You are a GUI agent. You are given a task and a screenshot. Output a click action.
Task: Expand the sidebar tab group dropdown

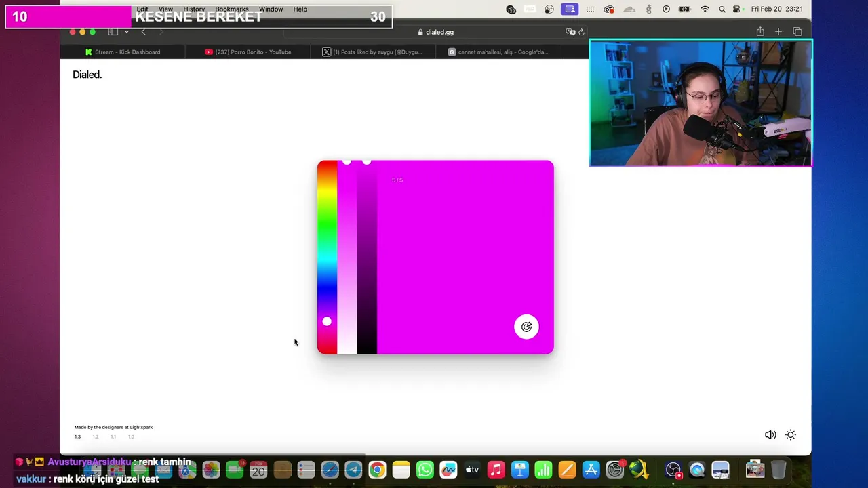point(126,32)
